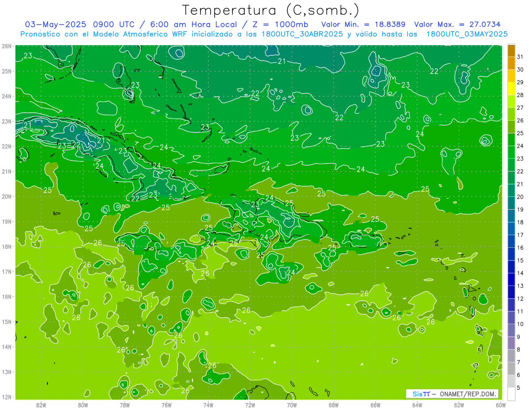Image resolution: width=532 pixels, height=411 pixels.
Task: Click the "24N" latitude axis label
Action: pyautogui.click(x=7, y=96)
